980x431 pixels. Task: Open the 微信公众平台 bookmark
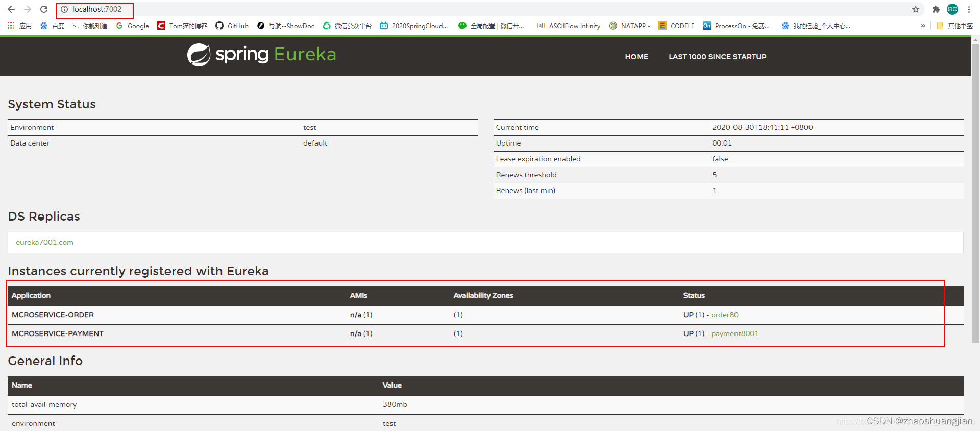[x=347, y=26]
